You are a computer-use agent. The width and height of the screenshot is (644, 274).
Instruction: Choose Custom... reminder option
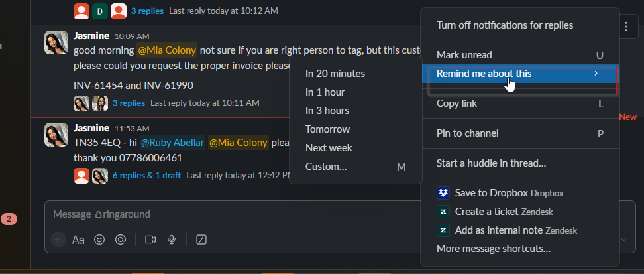pos(326,167)
